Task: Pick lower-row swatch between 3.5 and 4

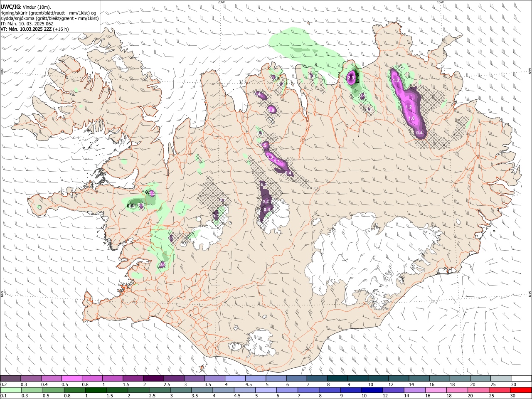Action: pos(202,390)
